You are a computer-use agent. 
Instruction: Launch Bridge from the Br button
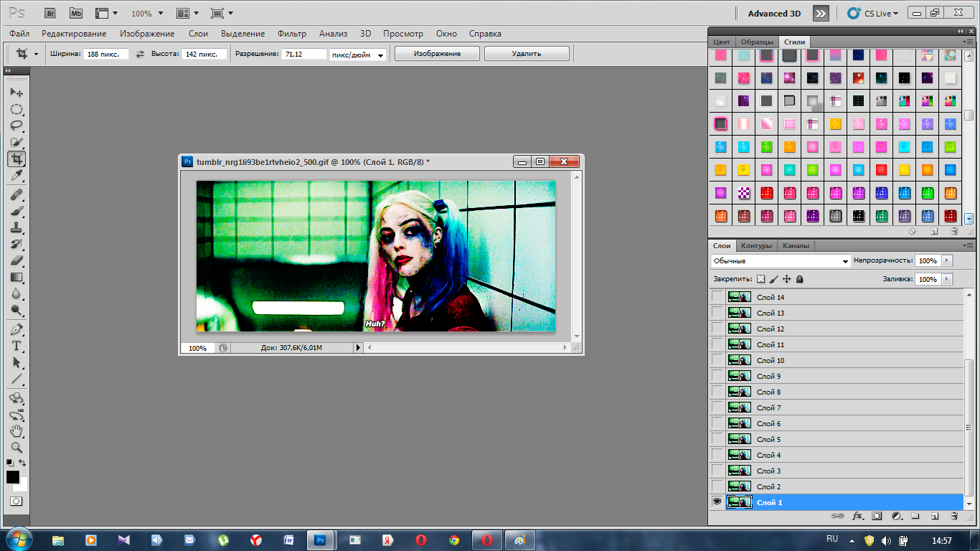click(x=50, y=13)
